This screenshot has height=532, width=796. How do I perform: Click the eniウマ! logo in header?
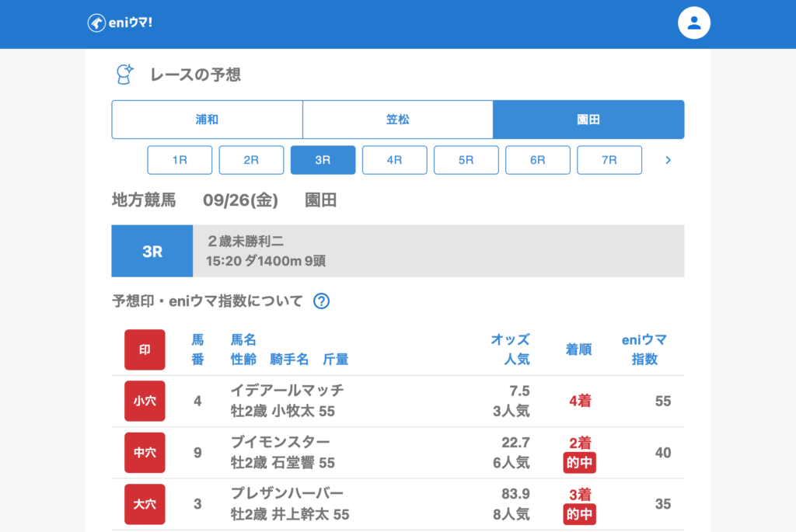(x=120, y=23)
